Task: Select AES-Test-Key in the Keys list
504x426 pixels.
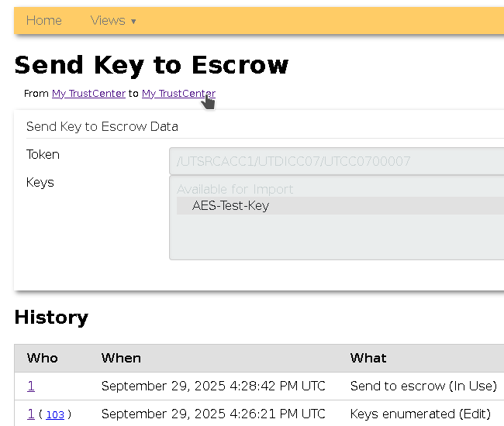Action: (x=230, y=206)
